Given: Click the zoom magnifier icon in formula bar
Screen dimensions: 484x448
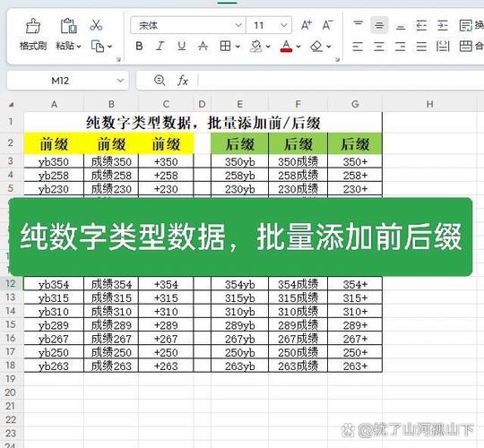Looking at the screenshot, I should tap(160, 81).
